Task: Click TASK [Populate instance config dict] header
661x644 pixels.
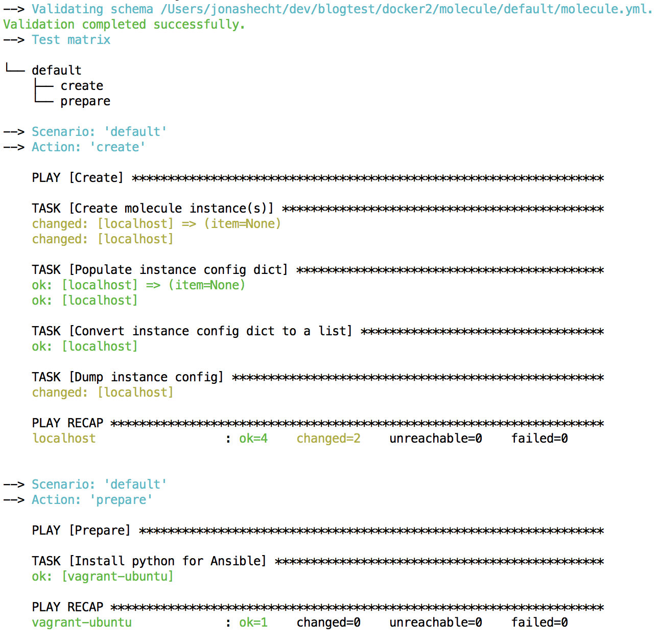Action: (160, 270)
